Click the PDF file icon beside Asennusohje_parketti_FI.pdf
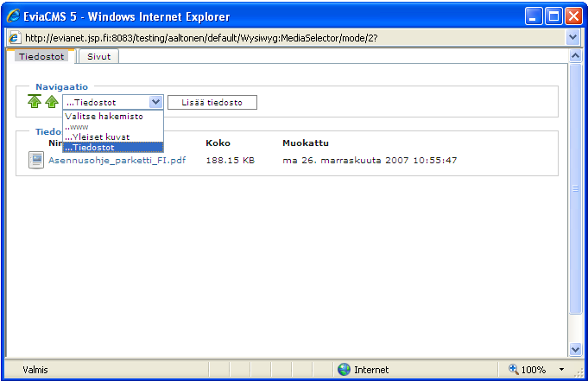Image resolution: width=588 pixels, height=381 pixels. [36, 160]
